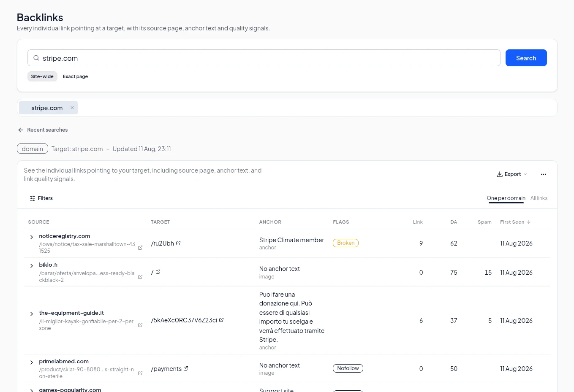Switch to the All links tab
574x392 pixels.
539,198
